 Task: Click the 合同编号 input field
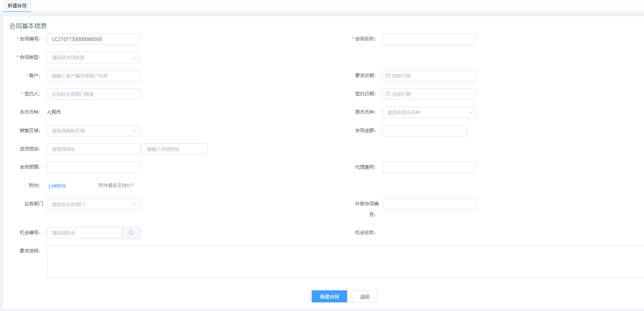[93, 39]
